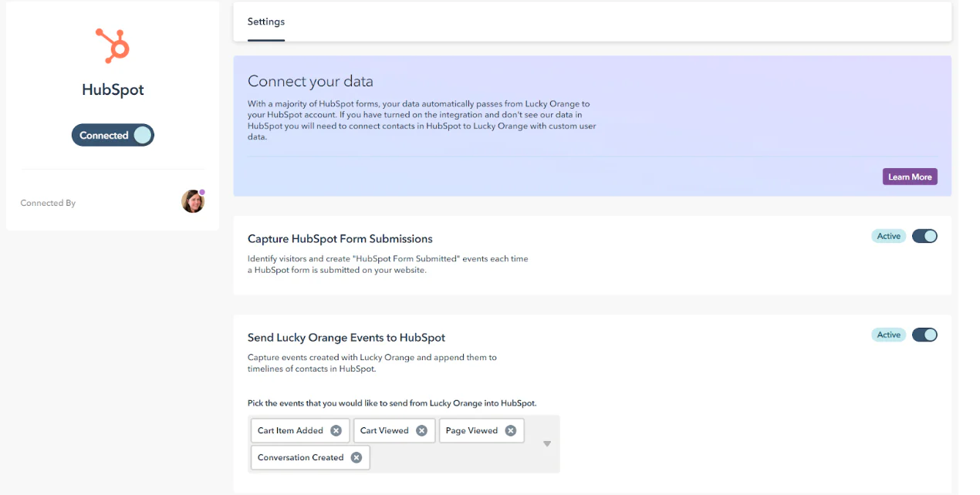Disable Capture HubSpot Form Submissions
Viewport: 980px width, 495px height.
pos(924,236)
